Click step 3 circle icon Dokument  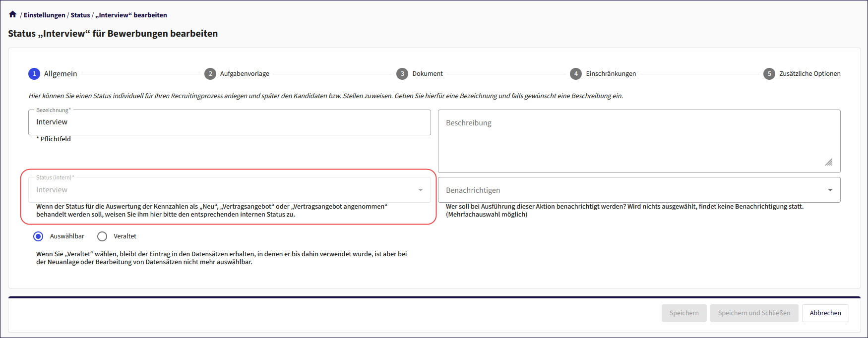pyautogui.click(x=402, y=74)
